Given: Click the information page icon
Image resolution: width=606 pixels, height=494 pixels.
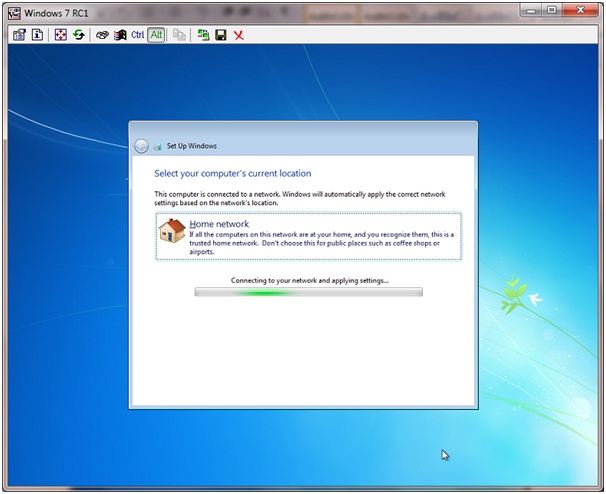Looking at the screenshot, I should (37, 35).
